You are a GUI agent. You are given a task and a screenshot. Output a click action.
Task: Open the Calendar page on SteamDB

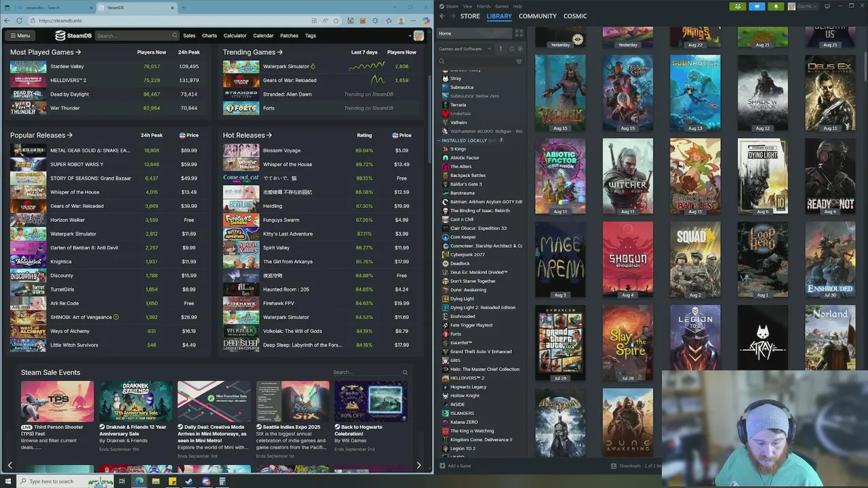(263, 36)
